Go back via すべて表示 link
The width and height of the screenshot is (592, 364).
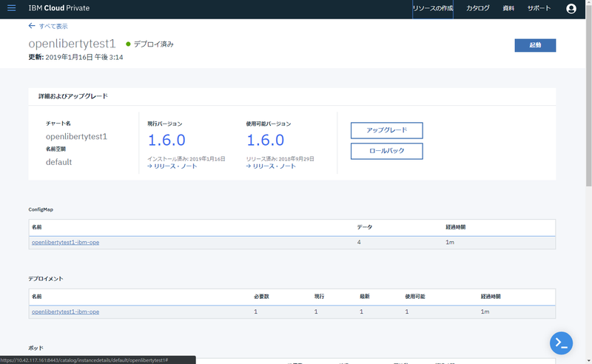(53, 26)
